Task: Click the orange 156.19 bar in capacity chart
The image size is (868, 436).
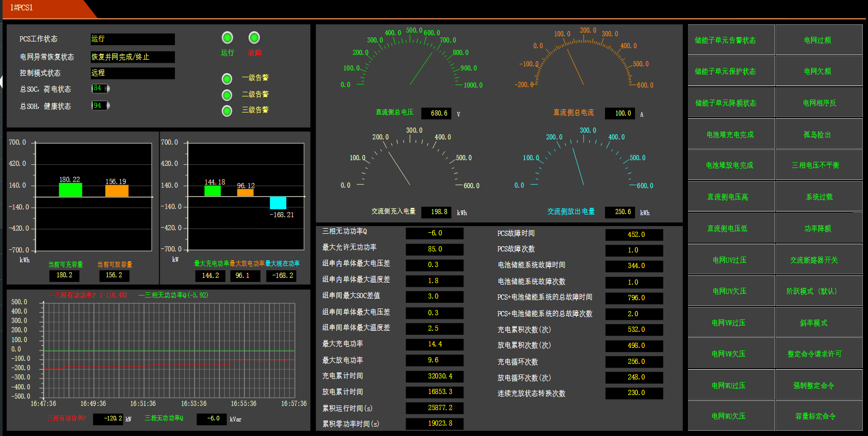Action: pos(117,191)
